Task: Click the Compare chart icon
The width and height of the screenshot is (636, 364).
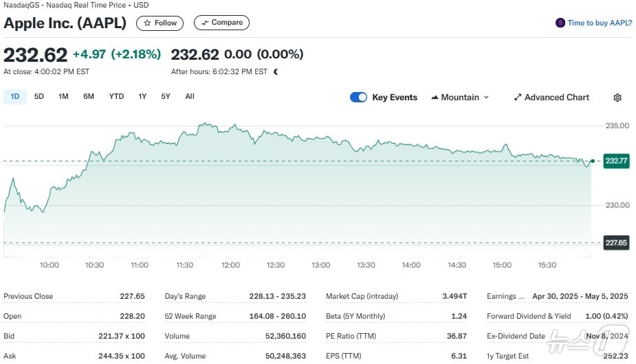Action: pyautogui.click(x=204, y=23)
